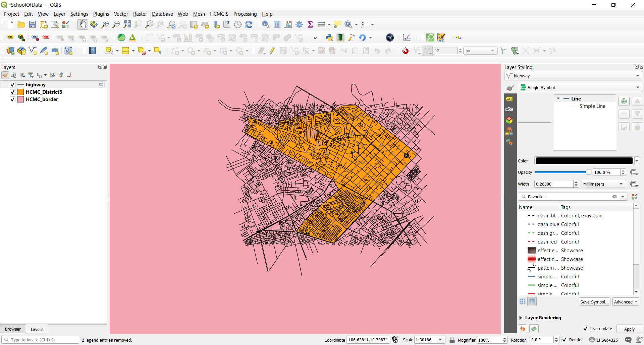Open 3D View tab cube icon in styling
644x345 pixels.
point(509,120)
